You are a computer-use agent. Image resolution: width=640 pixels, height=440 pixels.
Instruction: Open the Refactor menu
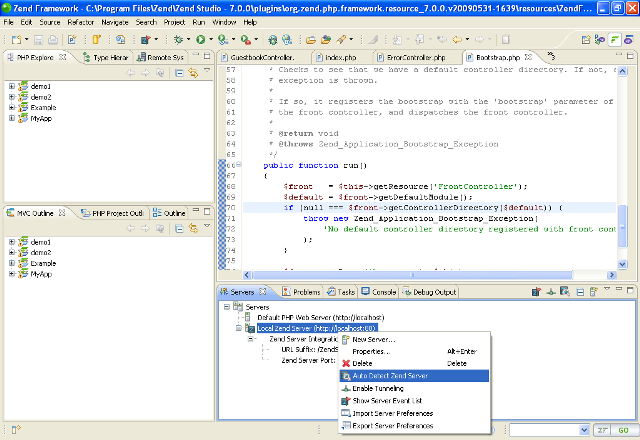[80, 22]
